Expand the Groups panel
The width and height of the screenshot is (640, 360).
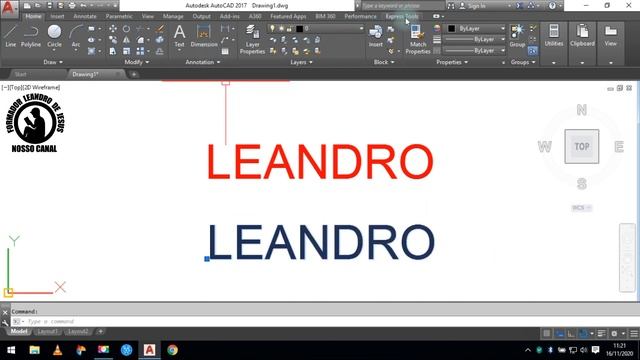pyautogui.click(x=523, y=62)
